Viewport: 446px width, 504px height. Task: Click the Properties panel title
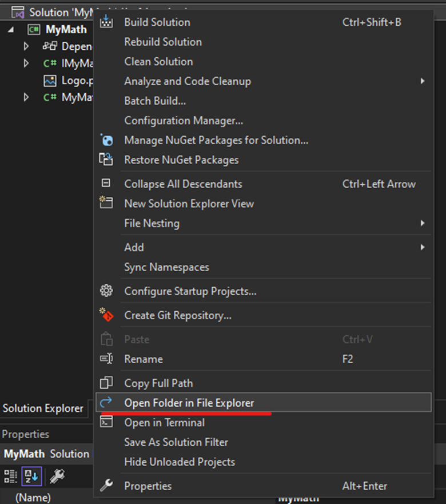pyautogui.click(x=26, y=434)
